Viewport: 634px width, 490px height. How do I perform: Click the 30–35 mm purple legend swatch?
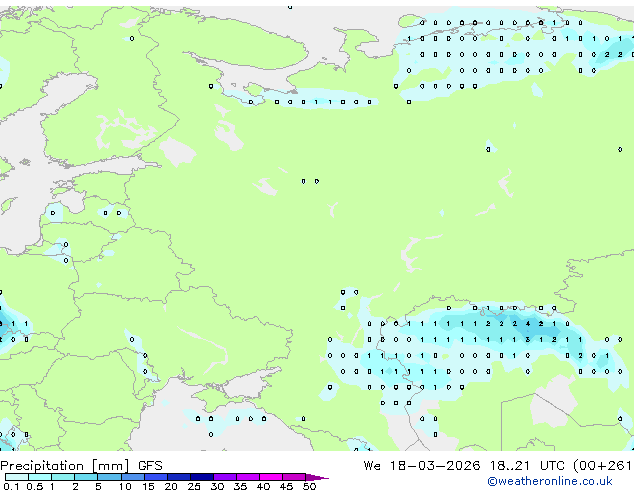[x=225, y=477]
